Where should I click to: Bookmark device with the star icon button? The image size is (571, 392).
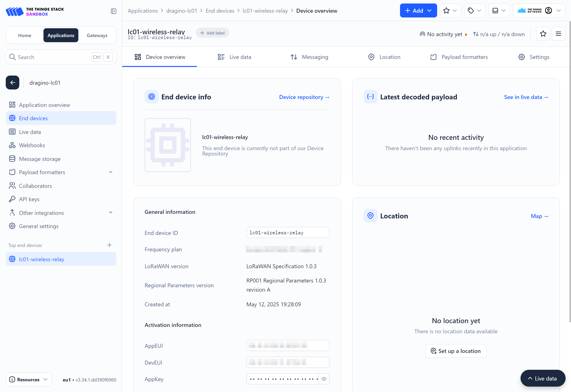tap(543, 34)
